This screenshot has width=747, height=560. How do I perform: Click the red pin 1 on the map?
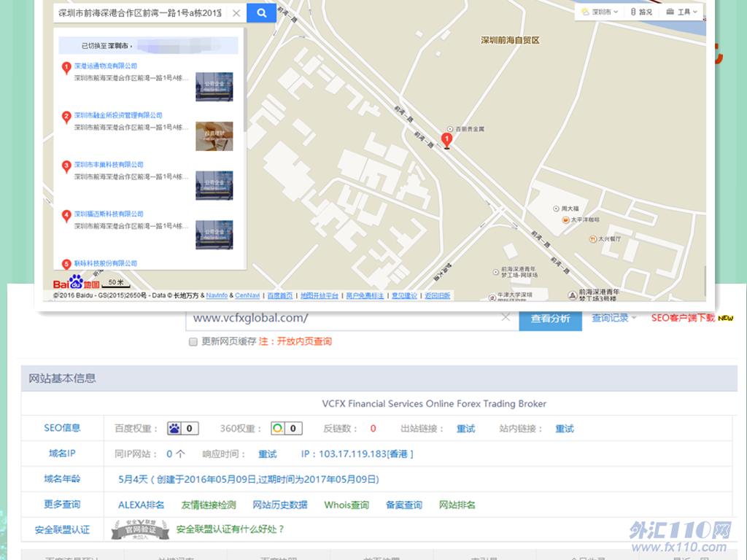(x=446, y=141)
